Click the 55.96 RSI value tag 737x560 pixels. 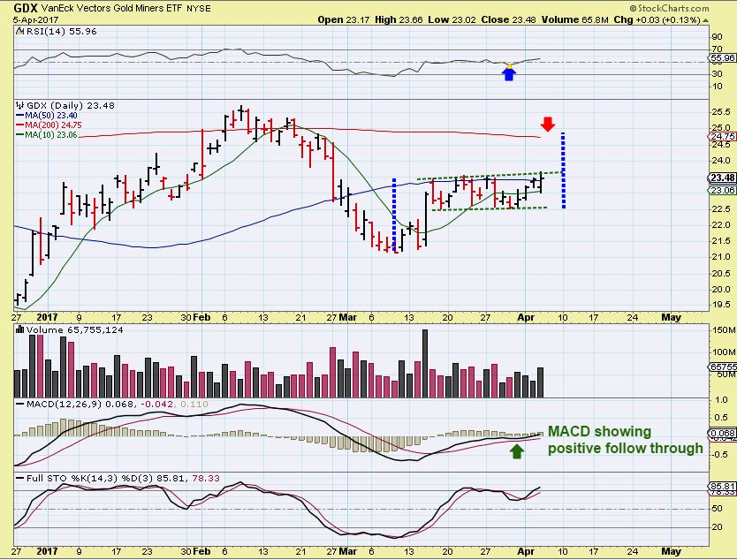(723, 58)
